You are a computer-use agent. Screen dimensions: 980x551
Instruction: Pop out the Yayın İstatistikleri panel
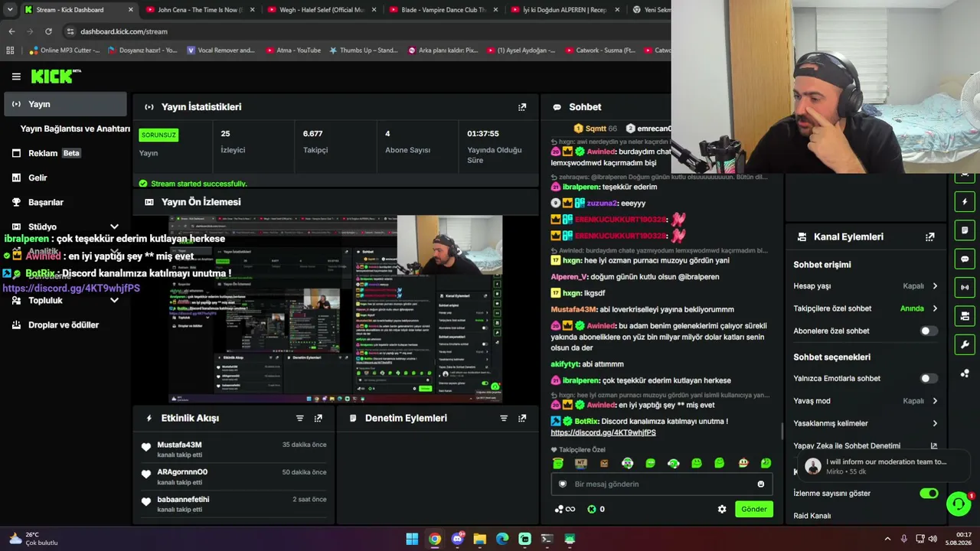522,107
